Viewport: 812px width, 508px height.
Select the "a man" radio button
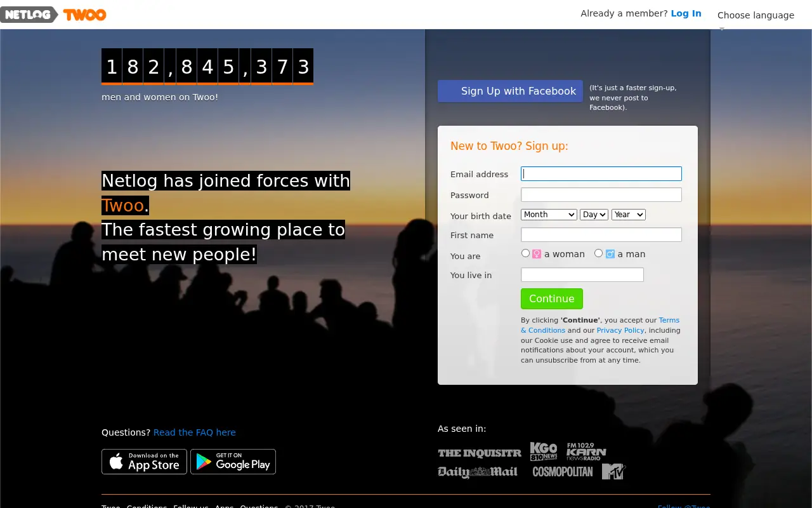598,253
